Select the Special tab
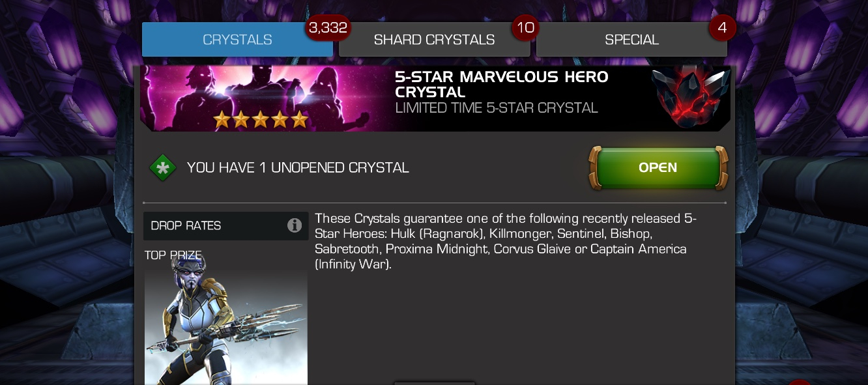 (631, 40)
